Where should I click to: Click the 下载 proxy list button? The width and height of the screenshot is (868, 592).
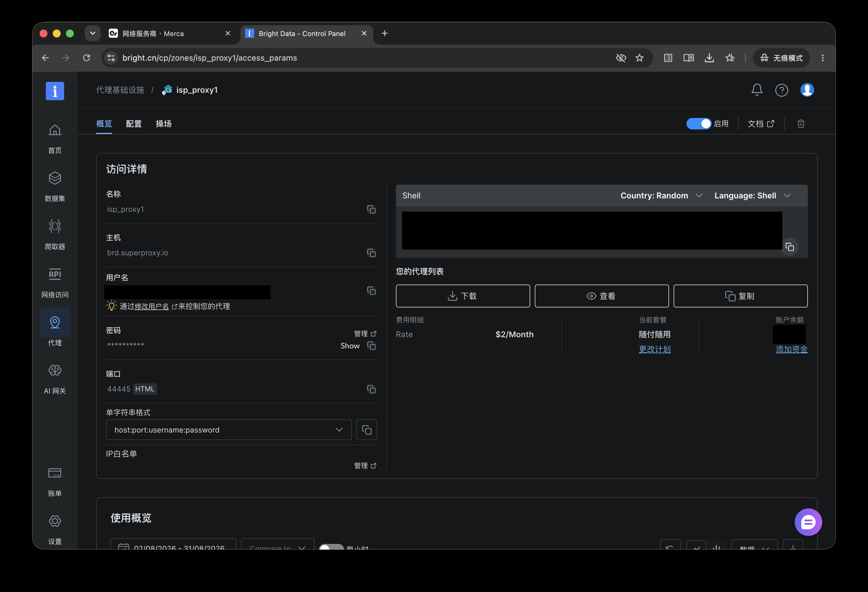tap(463, 296)
